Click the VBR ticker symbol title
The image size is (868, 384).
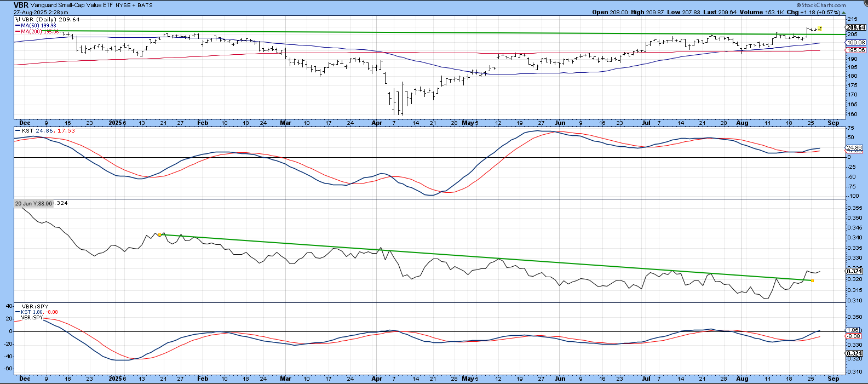click(x=21, y=5)
